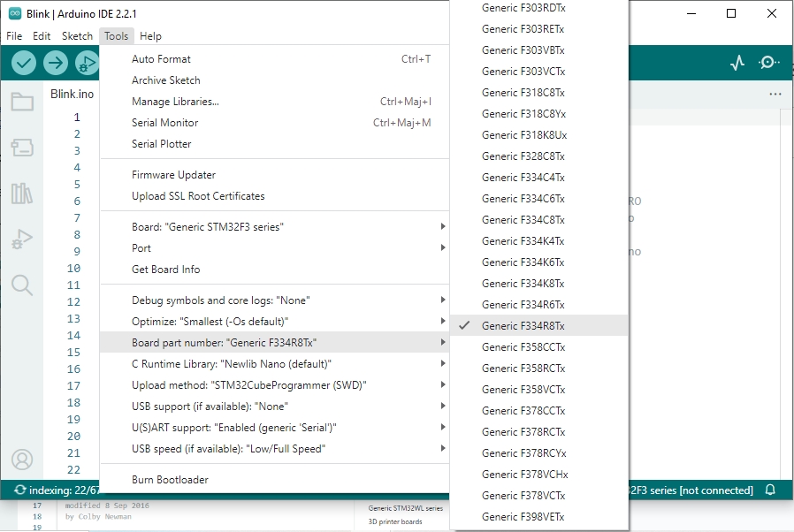
Task: Select the Blink.ino editor tab
Action: (x=72, y=94)
